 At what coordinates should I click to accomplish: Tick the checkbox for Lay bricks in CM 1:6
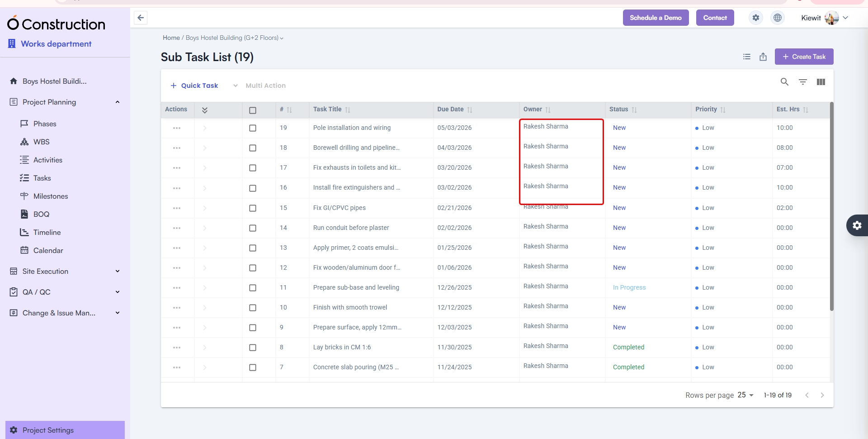tap(253, 348)
